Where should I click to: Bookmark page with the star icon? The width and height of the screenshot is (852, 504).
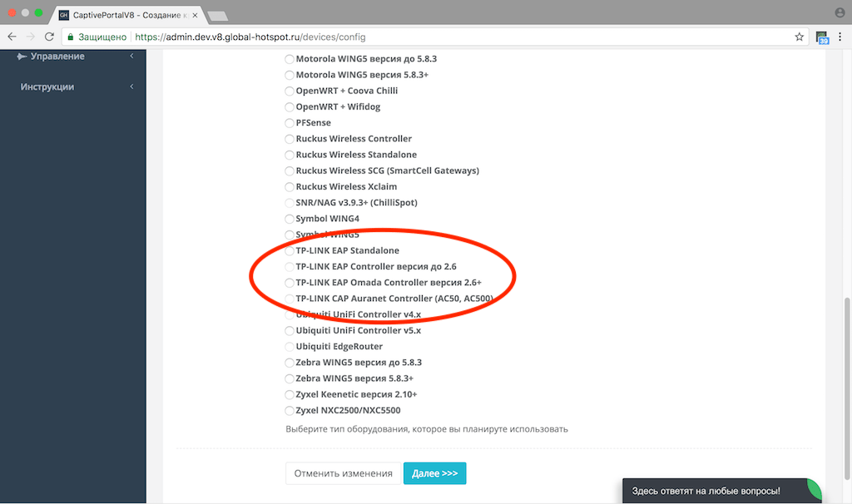pyautogui.click(x=799, y=37)
